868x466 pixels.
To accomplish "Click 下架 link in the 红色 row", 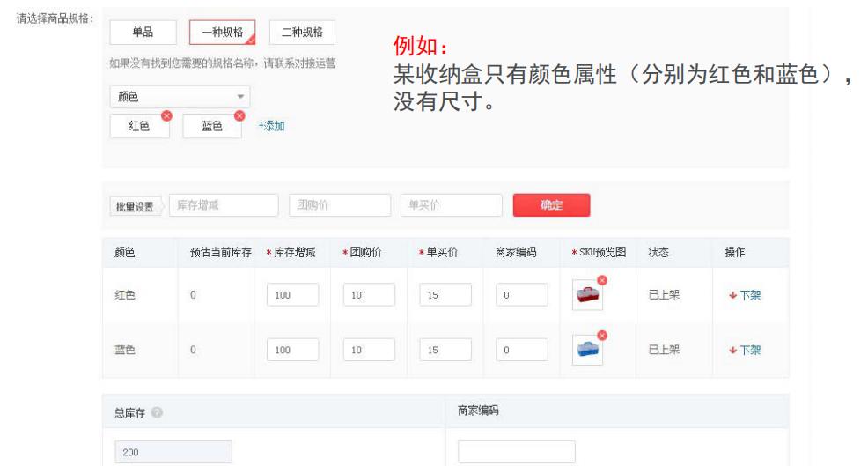I will (x=745, y=295).
